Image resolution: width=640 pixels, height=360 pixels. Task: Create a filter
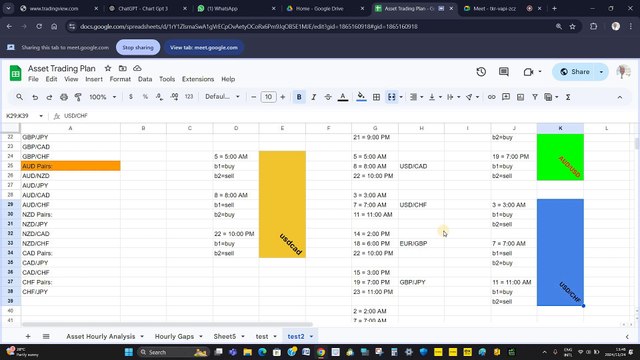[535, 97]
